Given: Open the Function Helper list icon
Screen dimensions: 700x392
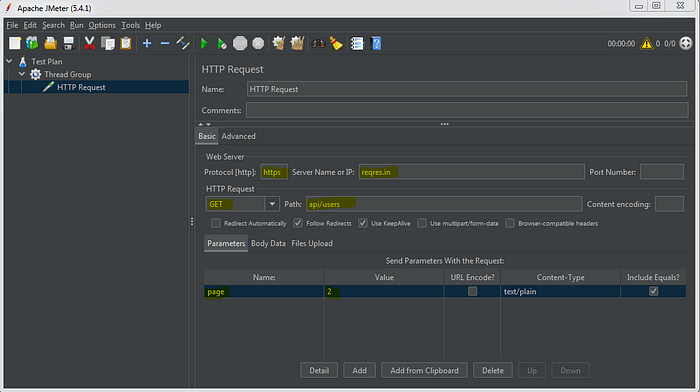Looking at the screenshot, I should tap(357, 43).
